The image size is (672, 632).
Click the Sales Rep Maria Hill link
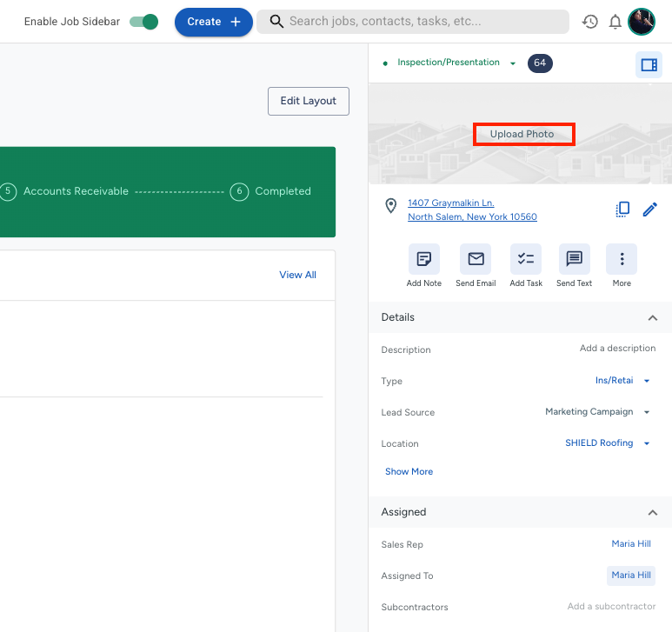[x=631, y=543]
